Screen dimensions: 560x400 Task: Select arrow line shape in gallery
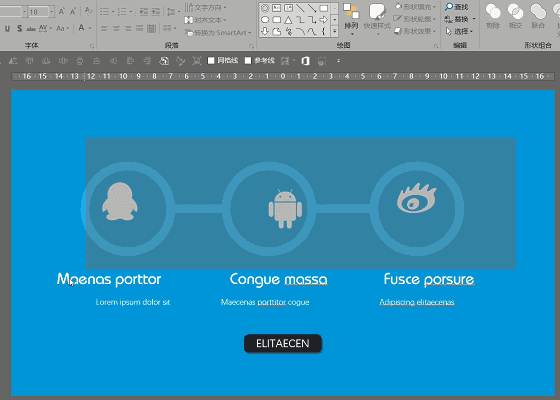point(312,8)
